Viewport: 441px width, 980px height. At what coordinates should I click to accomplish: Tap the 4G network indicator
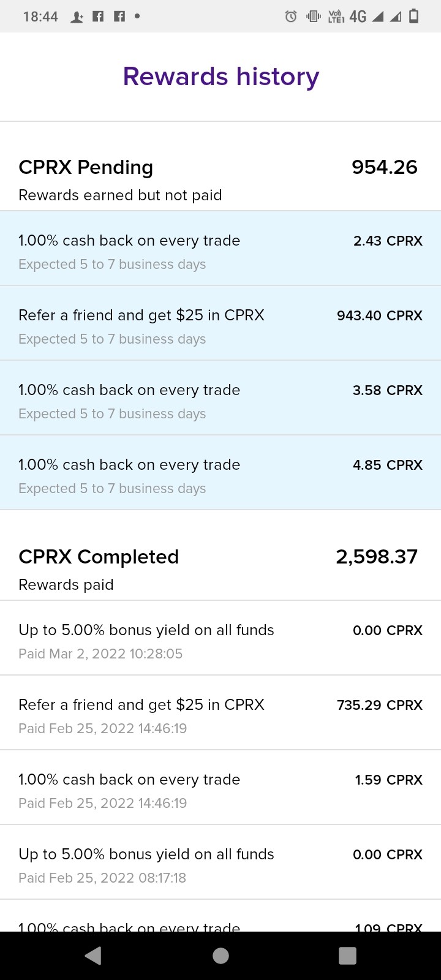click(x=358, y=17)
